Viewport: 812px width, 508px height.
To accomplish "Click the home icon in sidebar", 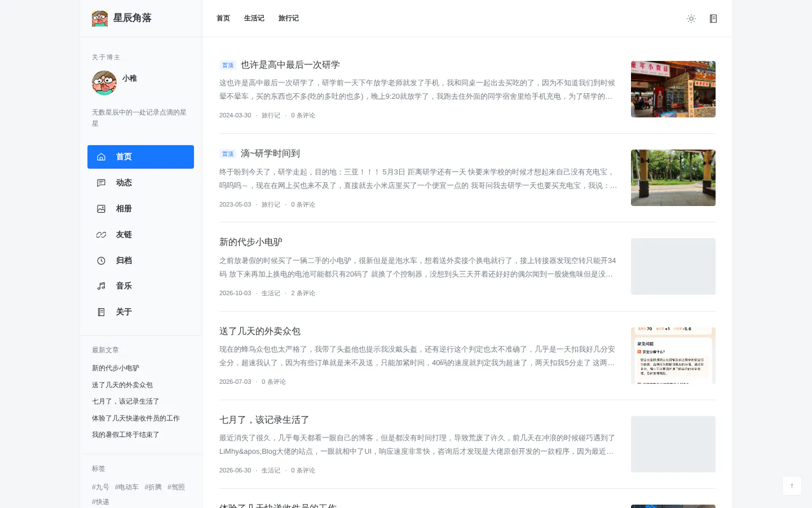I will click(x=101, y=157).
